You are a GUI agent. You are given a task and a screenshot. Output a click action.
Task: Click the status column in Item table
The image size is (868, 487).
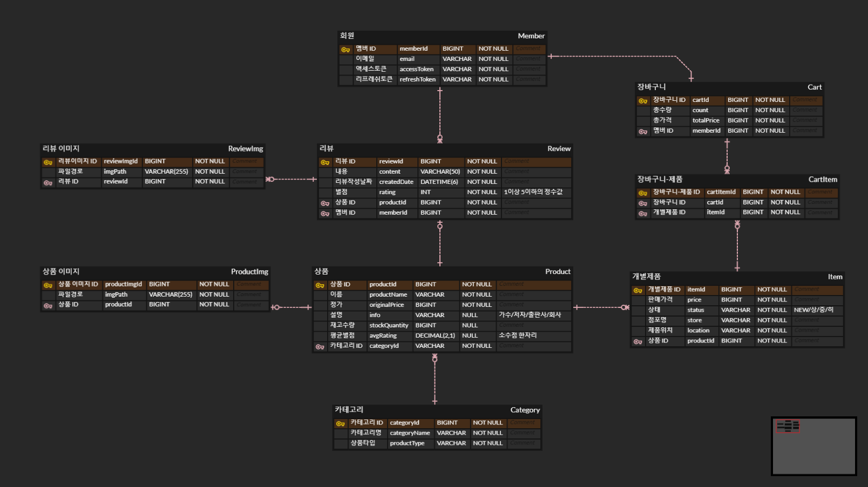pyautogui.click(x=695, y=311)
